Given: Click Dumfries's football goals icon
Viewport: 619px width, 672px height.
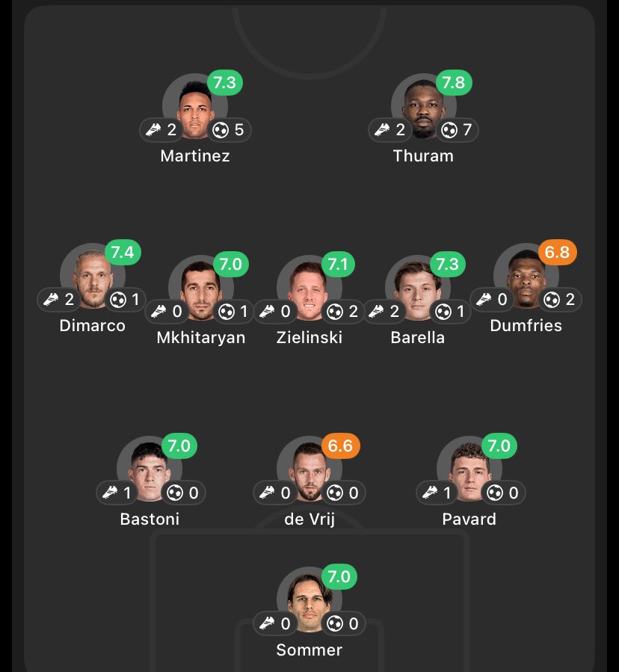Looking at the screenshot, I should (x=552, y=300).
